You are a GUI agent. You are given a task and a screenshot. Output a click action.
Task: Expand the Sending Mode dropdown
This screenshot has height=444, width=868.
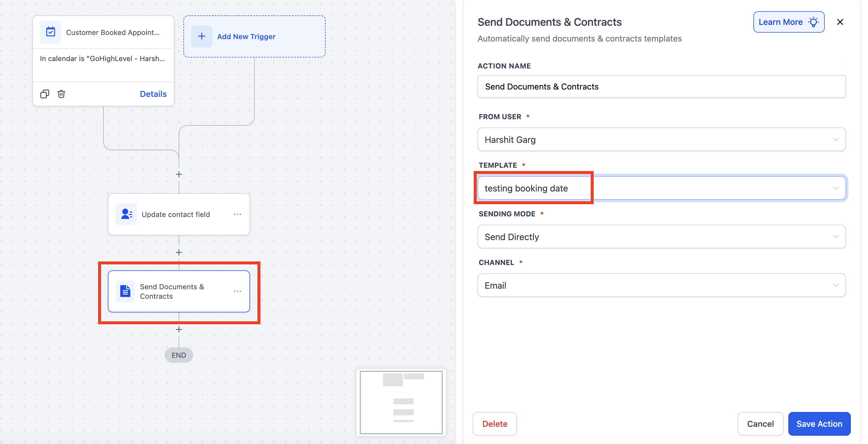[x=662, y=237]
